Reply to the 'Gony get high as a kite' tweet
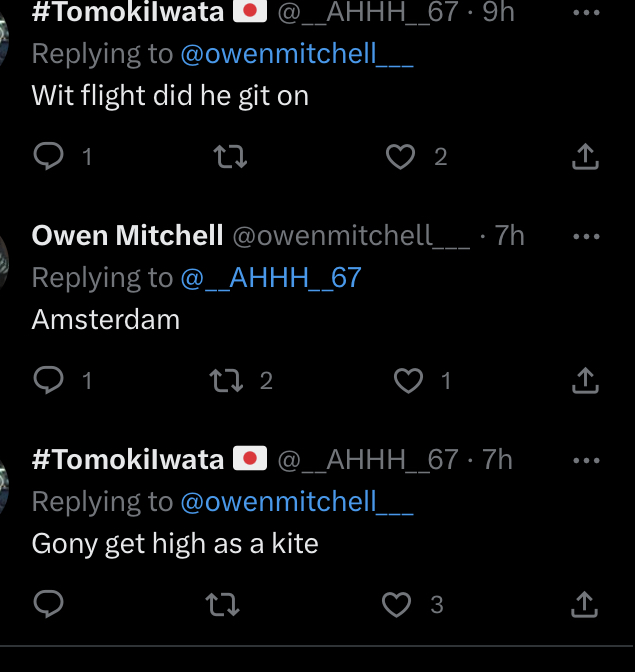The image size is (635, 672). coord(49,604)
